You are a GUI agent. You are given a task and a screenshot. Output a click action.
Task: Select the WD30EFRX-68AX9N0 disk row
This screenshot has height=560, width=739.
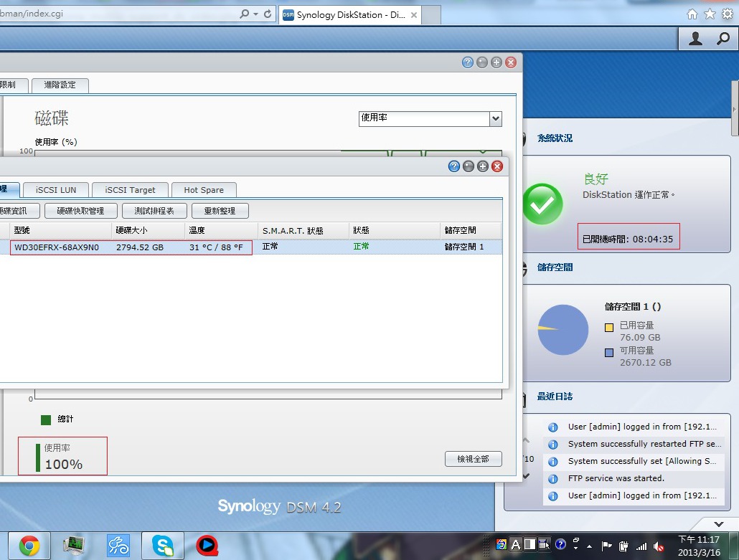pos(250,247)
